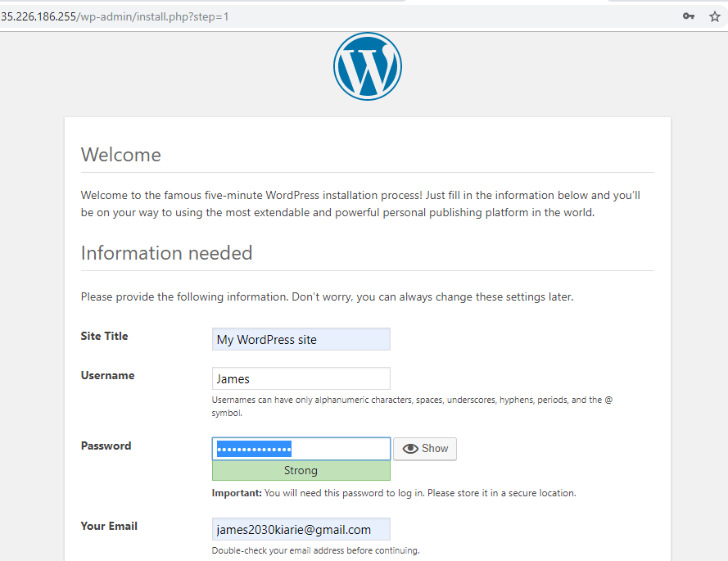Click the Important password storage note
The image size is (728, 561).
coord(393,493)
